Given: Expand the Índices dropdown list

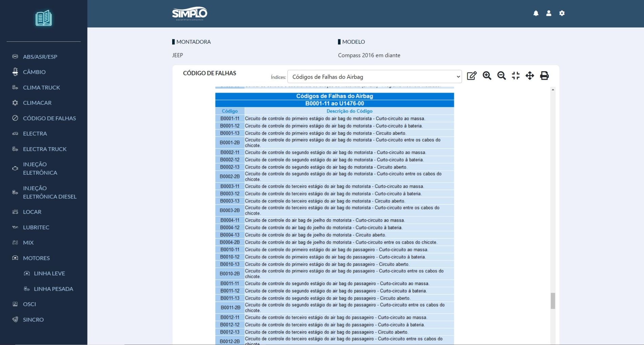Looking at the screenshot, I should [x=375, y=77].
